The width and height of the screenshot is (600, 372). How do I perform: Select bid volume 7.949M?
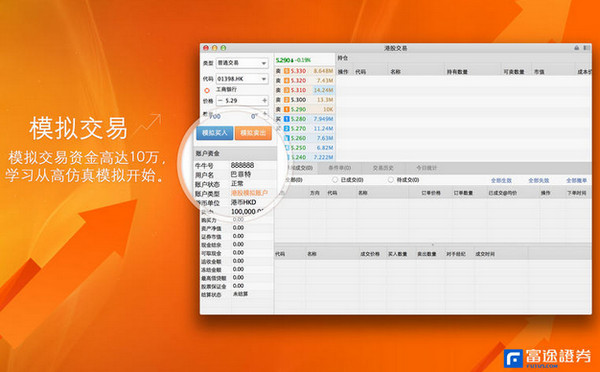tap(323, 119)
